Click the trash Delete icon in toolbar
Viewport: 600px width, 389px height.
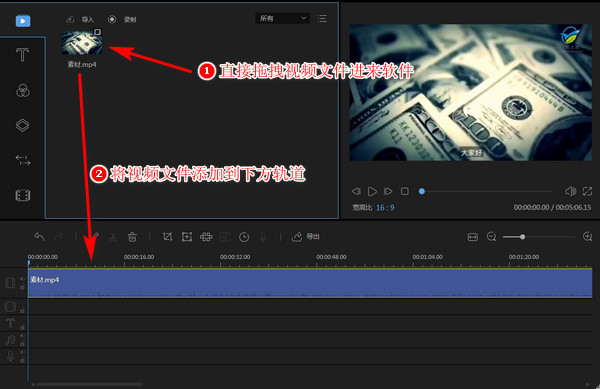[132, 237]
